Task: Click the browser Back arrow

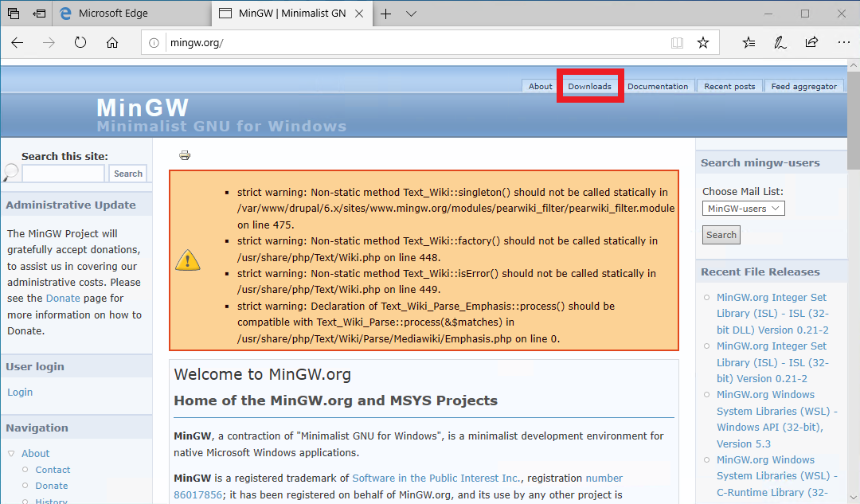Action: coord(17,43)
